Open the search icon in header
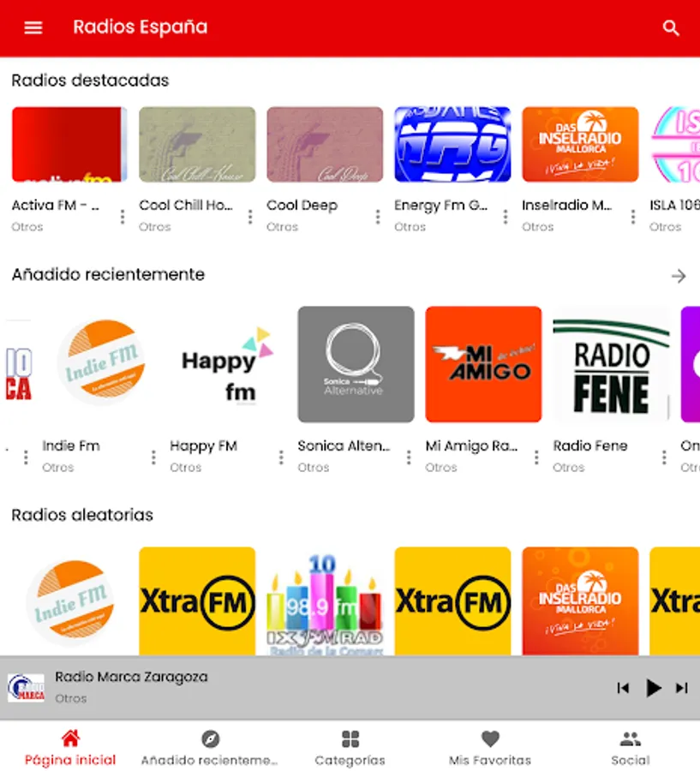 [x=671, y=28]
